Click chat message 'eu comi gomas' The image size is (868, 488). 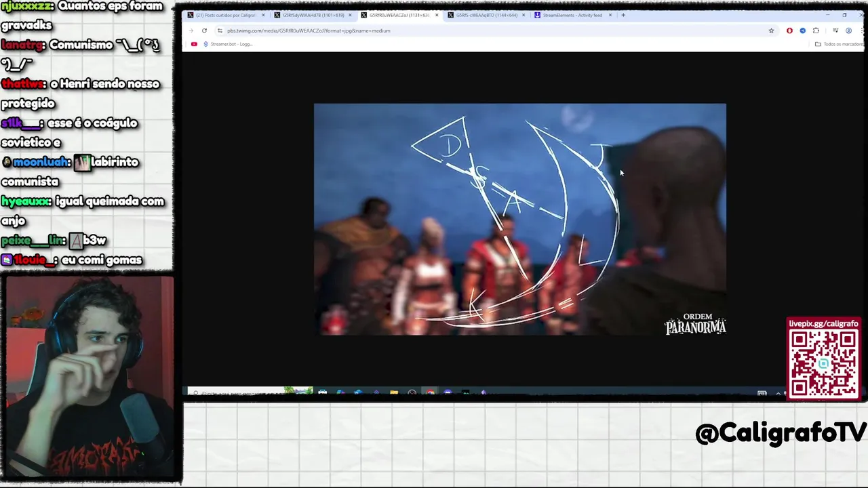[x=102, y=260]
